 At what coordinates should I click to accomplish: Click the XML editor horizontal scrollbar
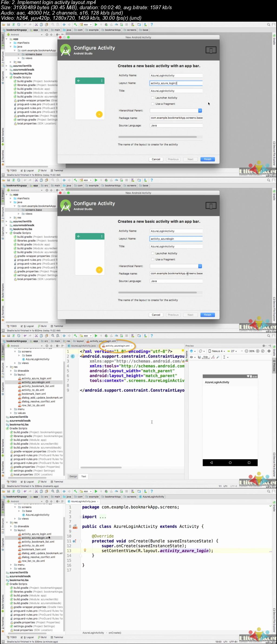click(101, 467)
